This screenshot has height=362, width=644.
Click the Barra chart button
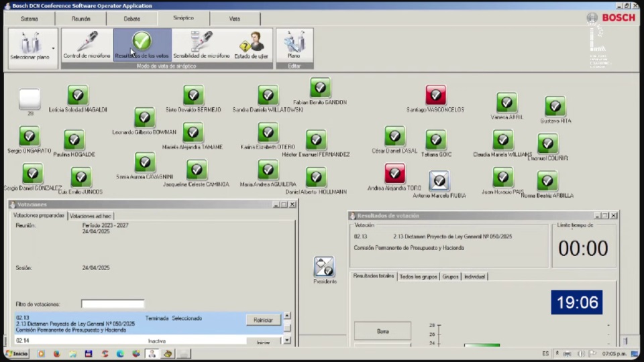click(382, 331)
